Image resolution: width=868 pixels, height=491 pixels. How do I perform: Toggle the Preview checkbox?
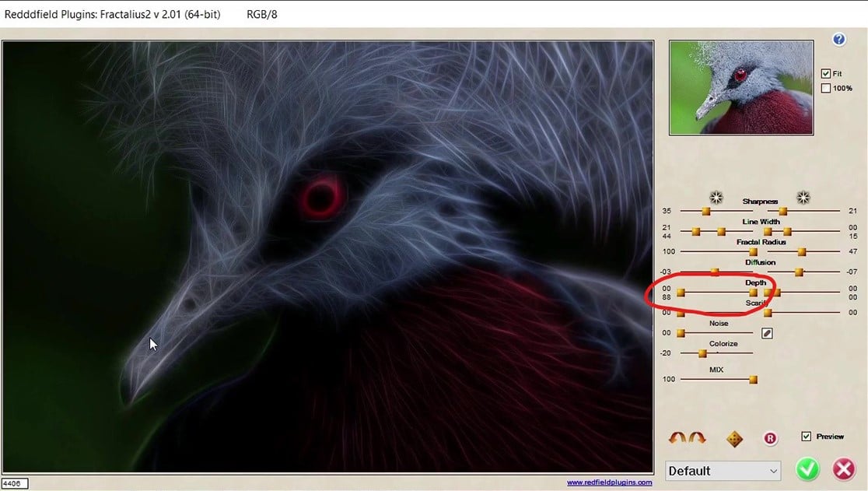(806, 437)
